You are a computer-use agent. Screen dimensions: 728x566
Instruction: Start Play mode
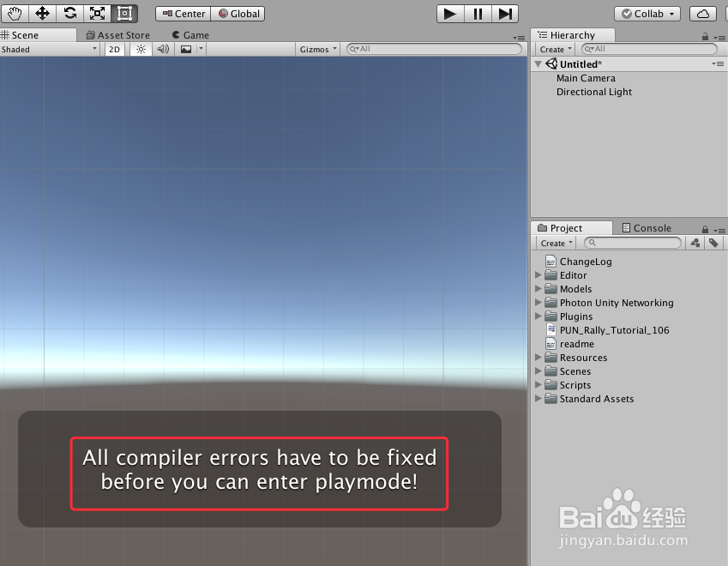coord(450,14)
